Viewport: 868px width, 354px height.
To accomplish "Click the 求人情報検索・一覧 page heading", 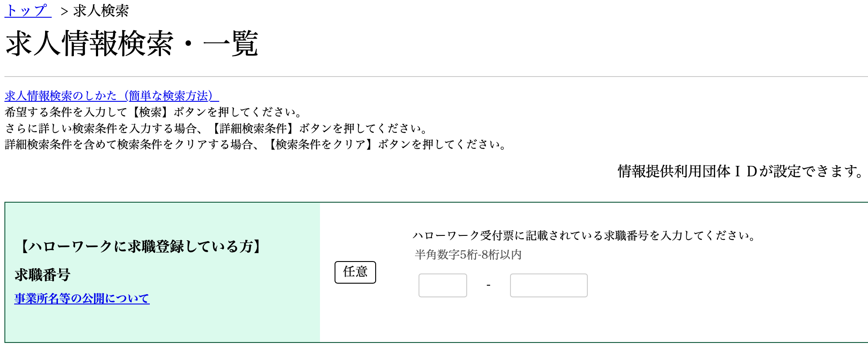I will pyautogui.click(x=132, y=43).
